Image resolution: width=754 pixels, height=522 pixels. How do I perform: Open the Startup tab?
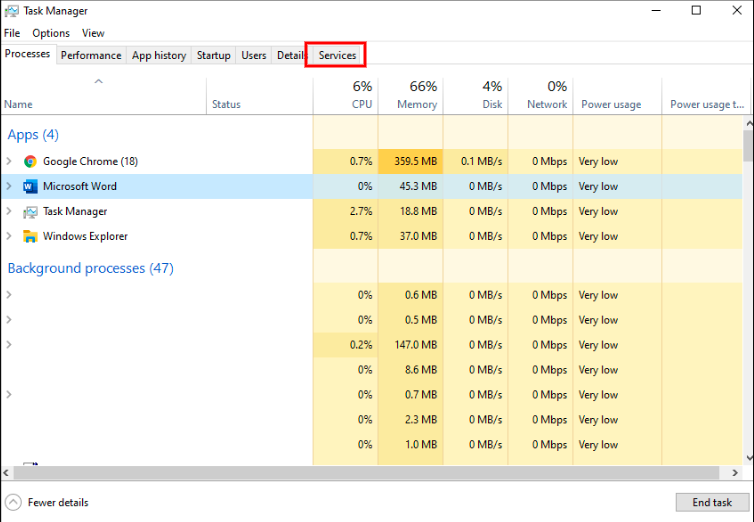[x=213, y=55]
